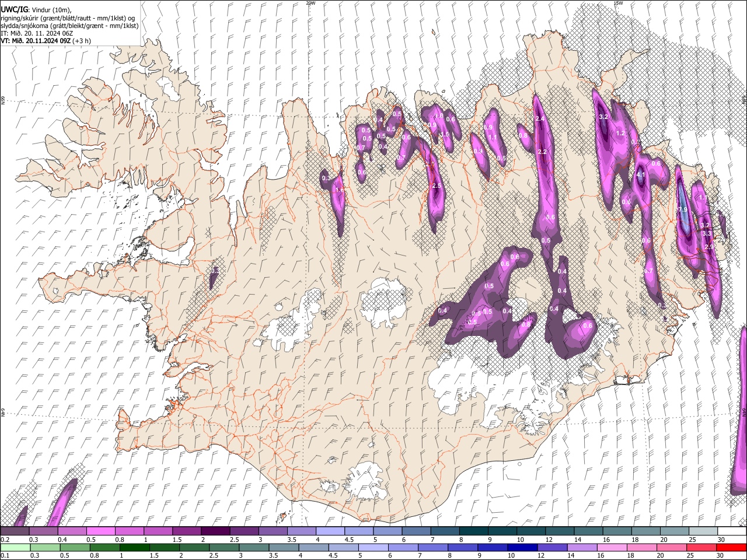Pick bottom legend pale green swatch between 0.1 and 0.3
This screenshot has height=560, width=747.
[15, 547]
